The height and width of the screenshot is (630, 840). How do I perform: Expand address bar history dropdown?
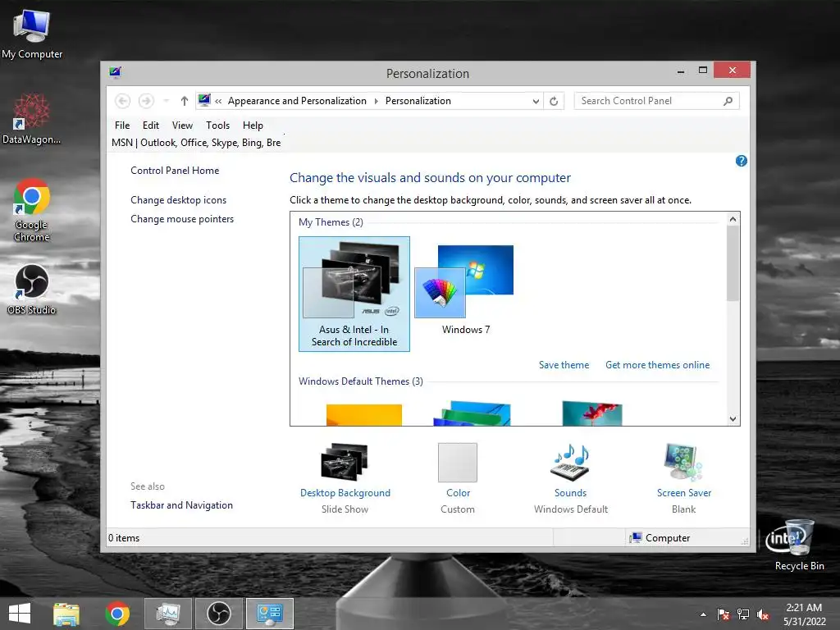click(x=535, y=101)
